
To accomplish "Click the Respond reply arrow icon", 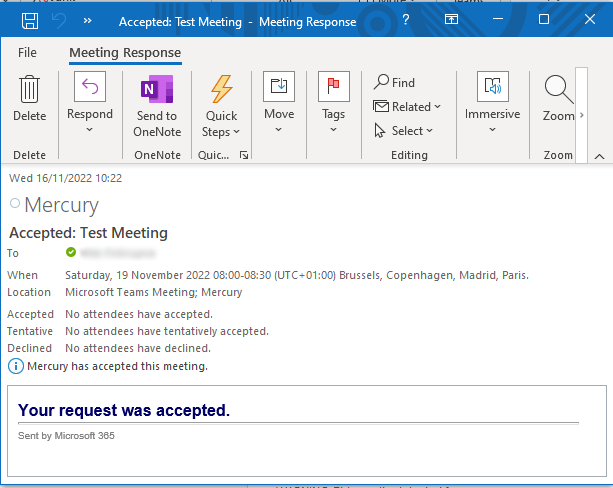I will (90, 86).
